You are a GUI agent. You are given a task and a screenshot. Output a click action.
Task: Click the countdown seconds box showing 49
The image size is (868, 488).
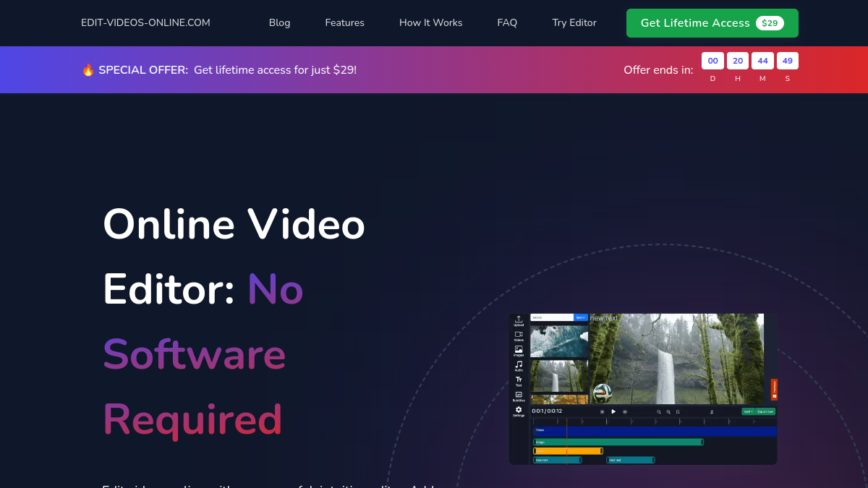[787, 61]
